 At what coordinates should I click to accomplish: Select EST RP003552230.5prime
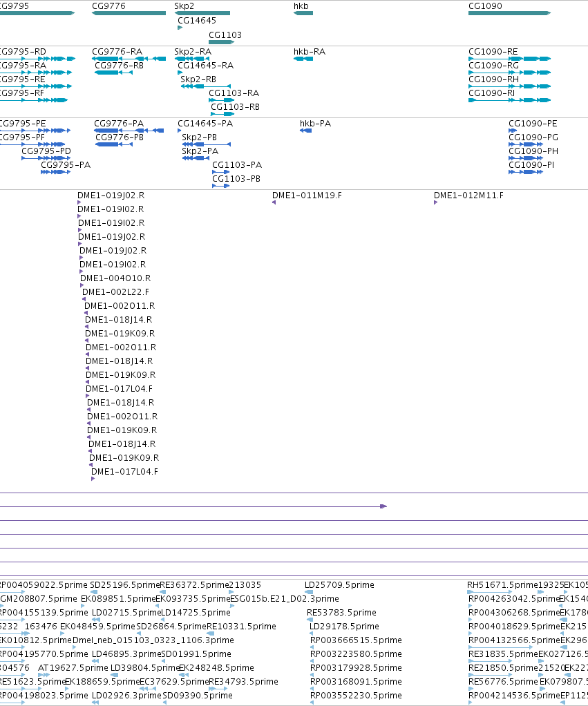pos(356,696)
